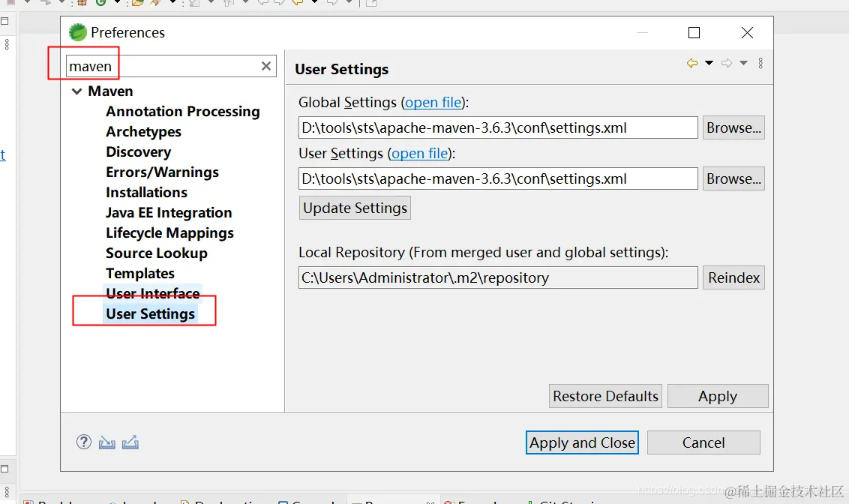Open Lifecycle Mappings page

169,232
